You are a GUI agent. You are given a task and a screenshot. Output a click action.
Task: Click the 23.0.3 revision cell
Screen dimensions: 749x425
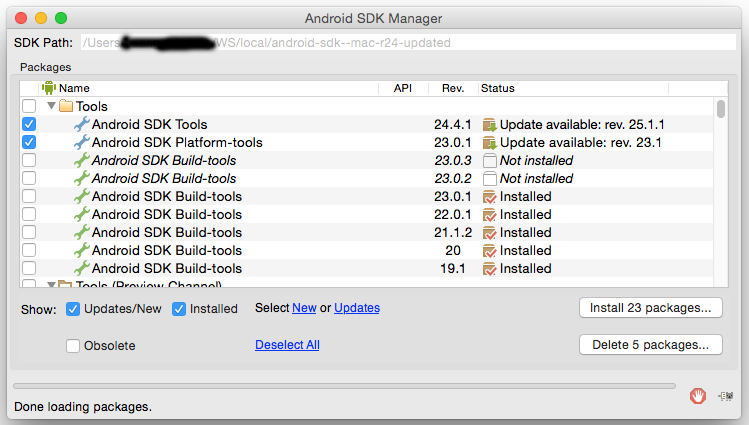click(453, 160)
